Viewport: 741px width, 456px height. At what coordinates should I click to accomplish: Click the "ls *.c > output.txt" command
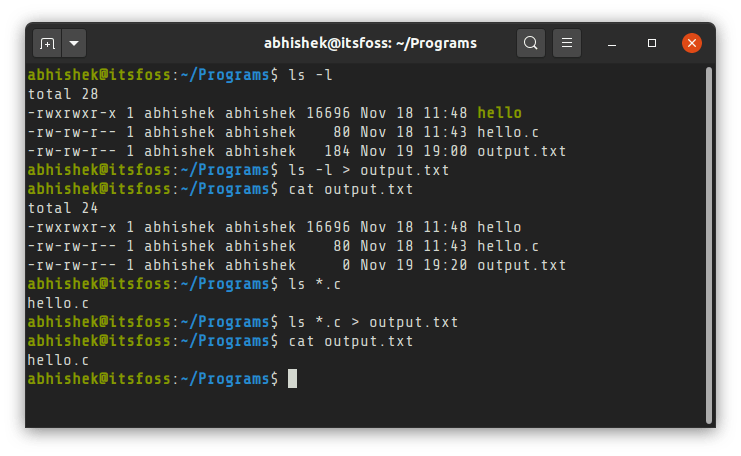(372, 322)
